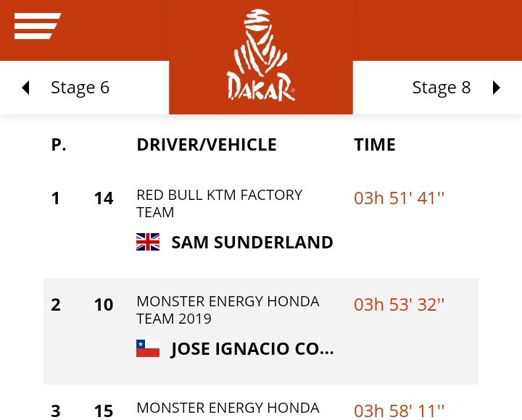Click the British flag icon

click(148, 242)
